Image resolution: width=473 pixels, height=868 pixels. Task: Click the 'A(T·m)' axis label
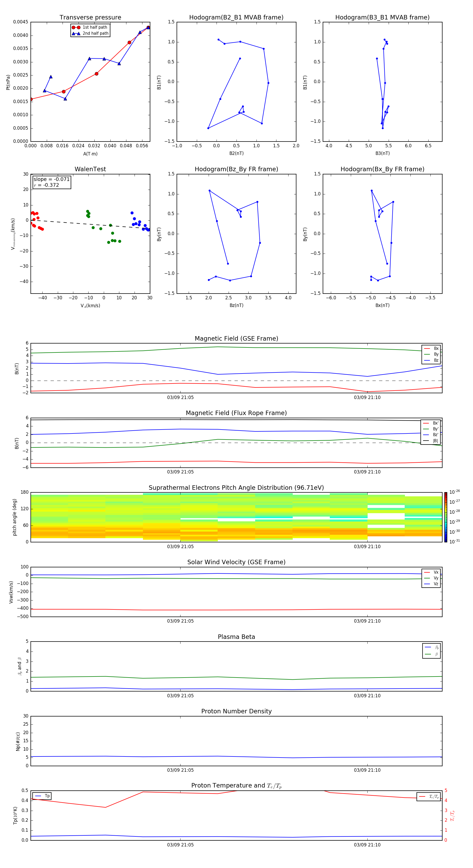(90, 154)
